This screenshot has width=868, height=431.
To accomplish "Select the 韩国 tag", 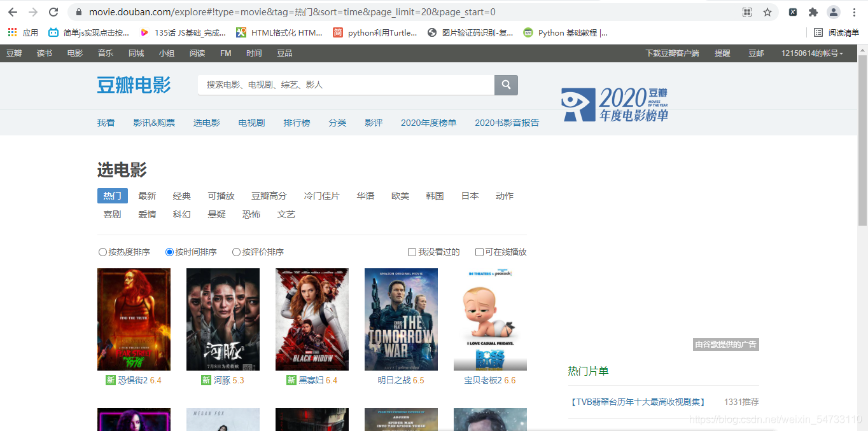I will 435,196.
